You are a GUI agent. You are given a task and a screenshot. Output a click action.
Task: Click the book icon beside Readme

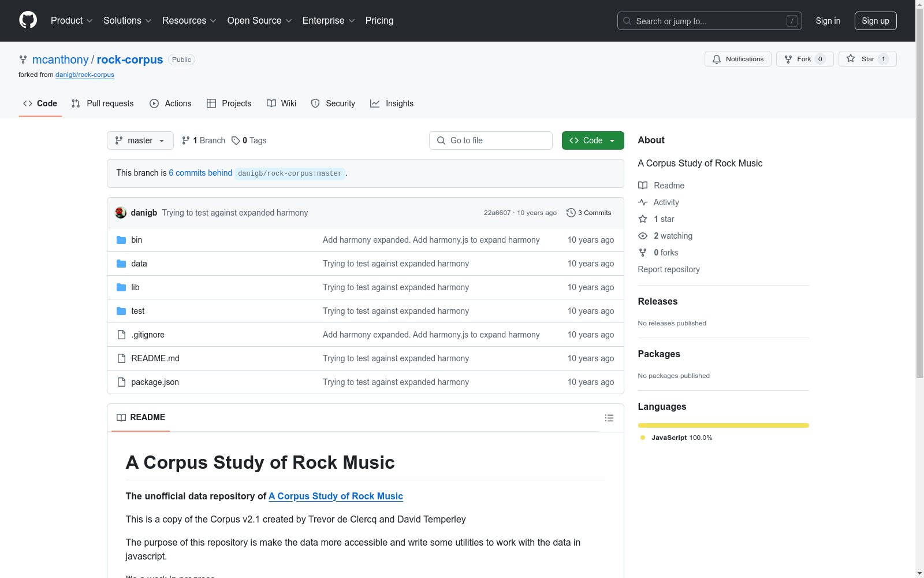tap(643, 186)
